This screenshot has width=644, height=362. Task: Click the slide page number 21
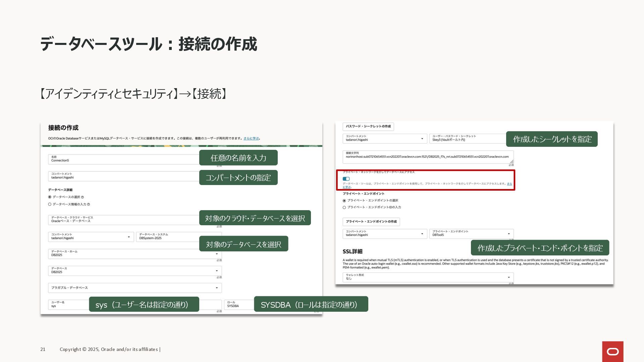tap(43, 349)
